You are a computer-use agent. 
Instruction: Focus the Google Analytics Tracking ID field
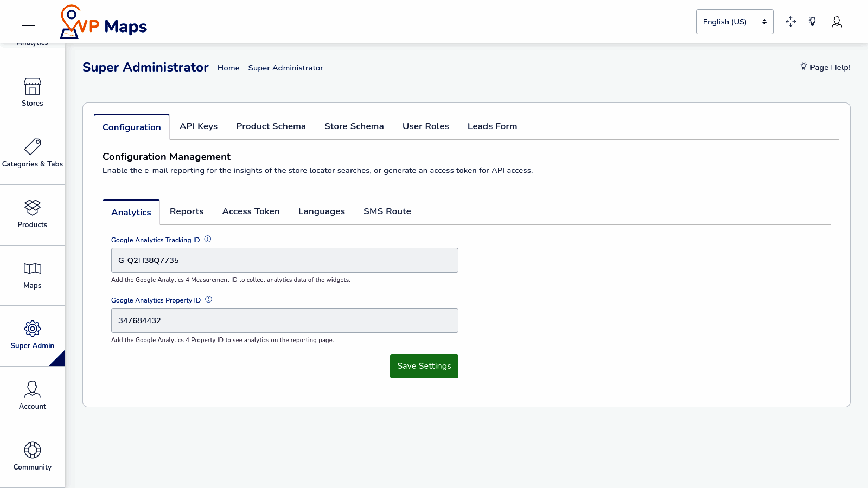tap(284, 260)
